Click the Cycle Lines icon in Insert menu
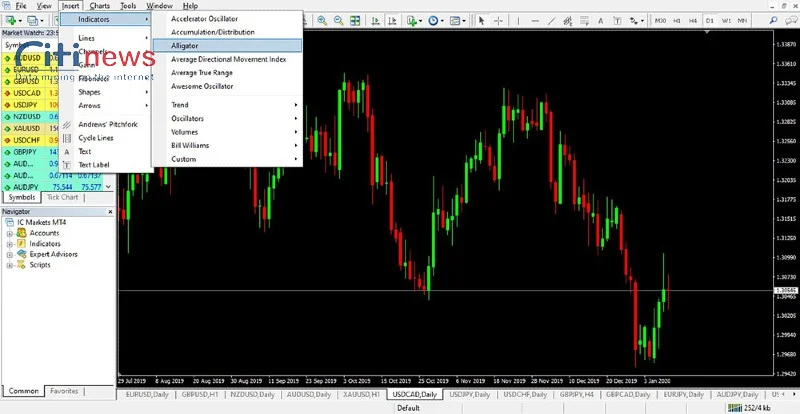The height and width of the screenshot is (414, 800). pyautogui.click(x=67, y=138)
